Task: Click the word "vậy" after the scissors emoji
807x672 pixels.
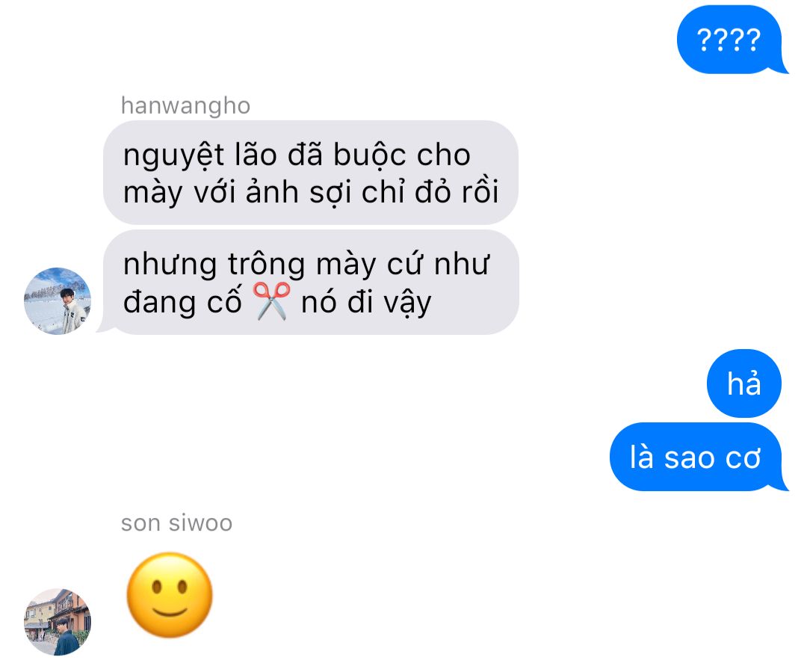Action: [x=408, y=303]
